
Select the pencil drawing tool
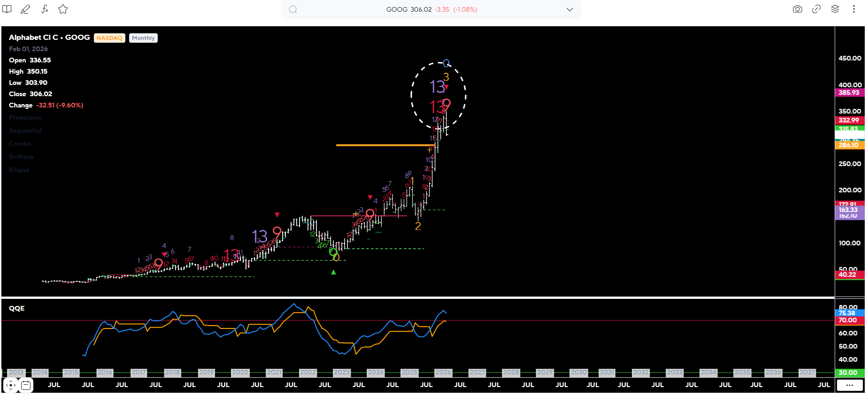pos(25,9)
